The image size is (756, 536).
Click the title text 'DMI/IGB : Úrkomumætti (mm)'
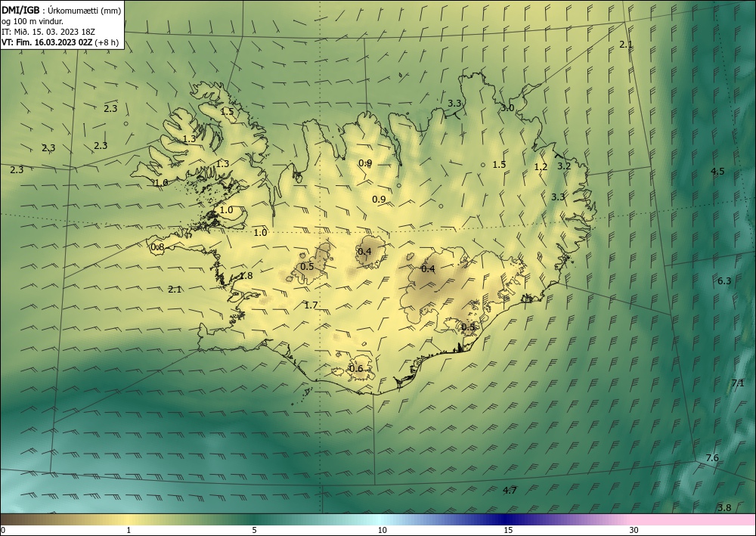click(61, 11)
